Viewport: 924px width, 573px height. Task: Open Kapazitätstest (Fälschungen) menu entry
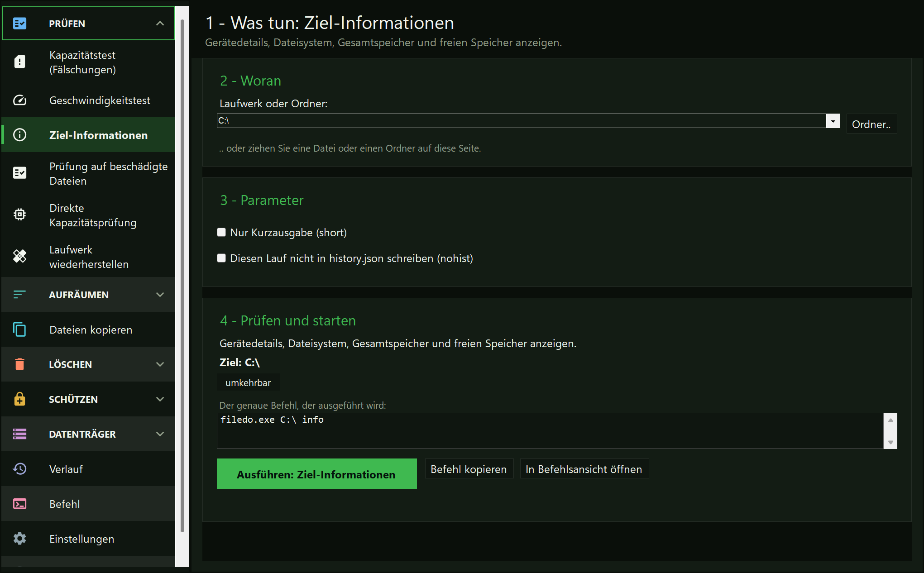click(x=88, y=62)
